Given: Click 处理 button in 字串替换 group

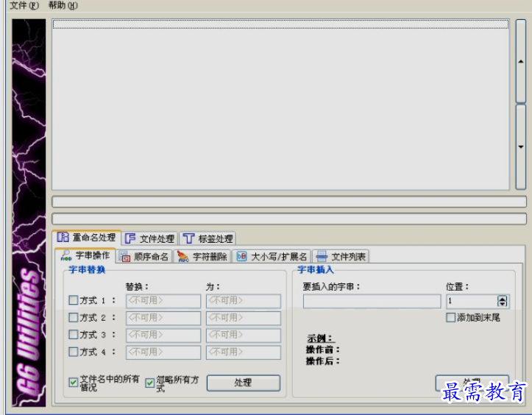Looking at the screenshot, I should click(244, 383).
